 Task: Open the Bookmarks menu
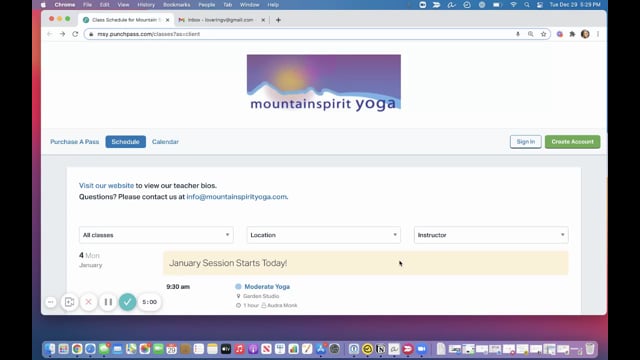[177, 4]
